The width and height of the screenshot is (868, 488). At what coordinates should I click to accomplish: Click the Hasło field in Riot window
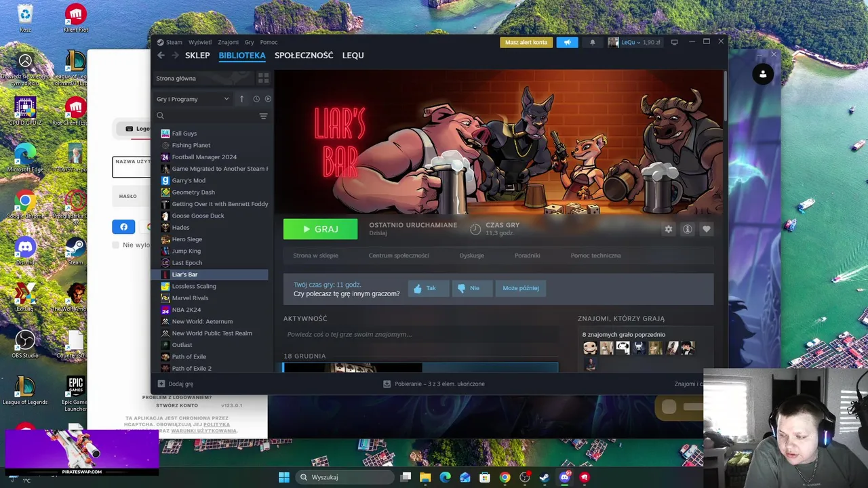[132, 197]
